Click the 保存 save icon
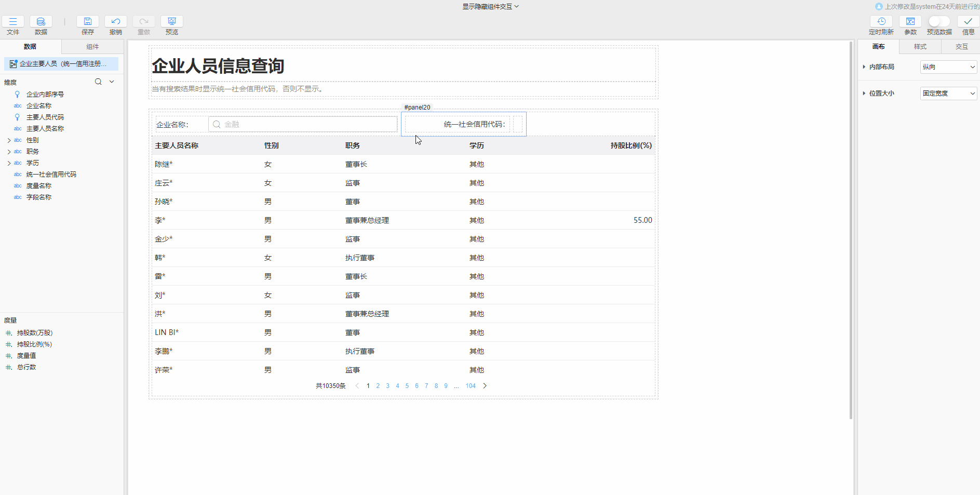Image resolution: width=980 pixels, height=495 pixels. (x=88, y=22)
